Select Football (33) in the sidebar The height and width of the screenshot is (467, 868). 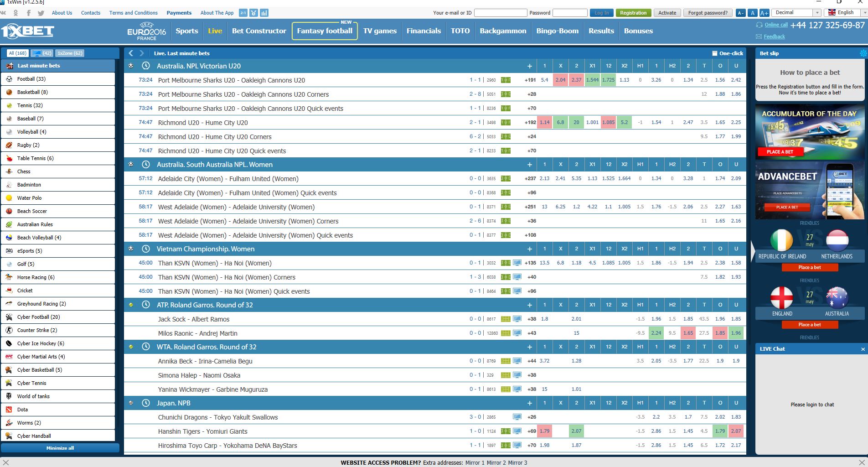click(58, 79)
